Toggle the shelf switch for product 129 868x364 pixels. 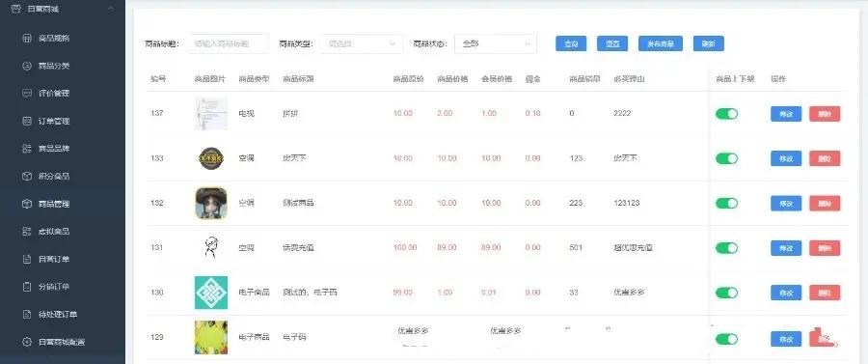tap(726, 339)
